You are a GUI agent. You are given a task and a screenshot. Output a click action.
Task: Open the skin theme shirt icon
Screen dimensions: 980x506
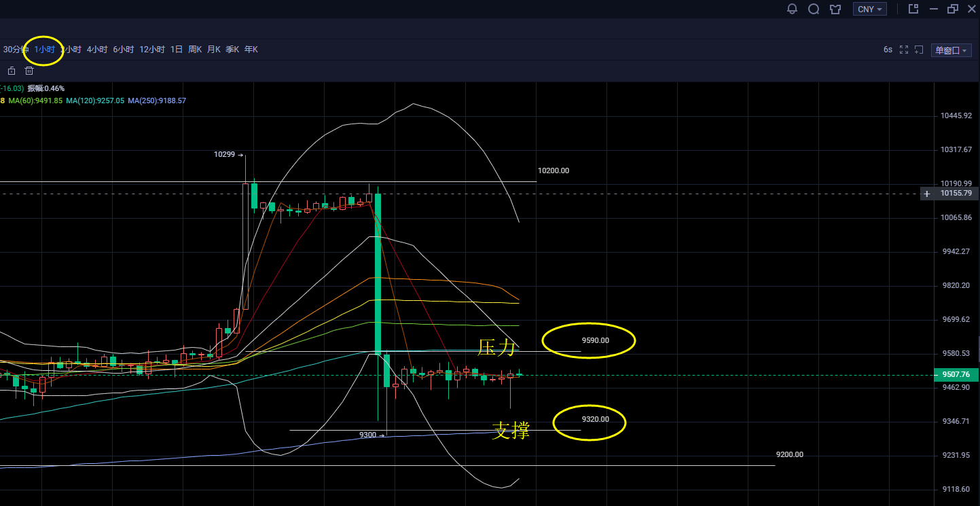(835, 9)
